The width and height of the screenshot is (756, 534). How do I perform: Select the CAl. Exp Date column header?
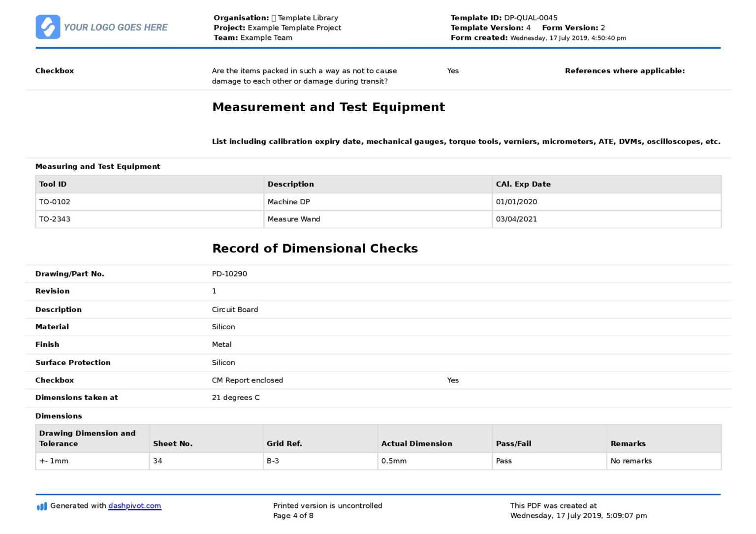tap(523, 184)
